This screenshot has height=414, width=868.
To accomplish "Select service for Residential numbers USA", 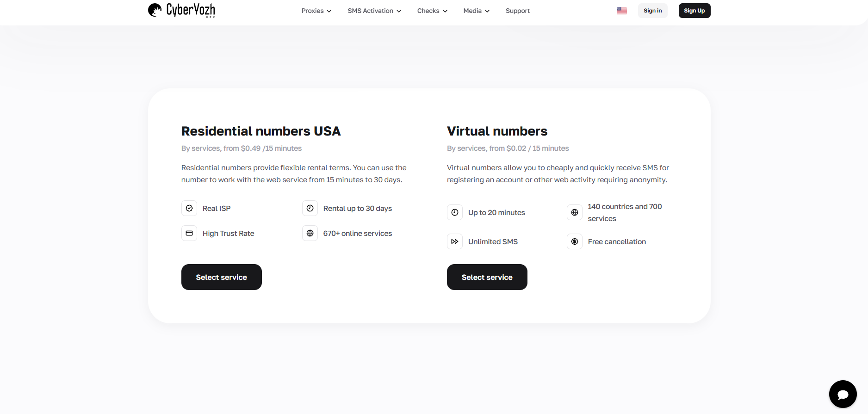I will click(x=222, y=277).
